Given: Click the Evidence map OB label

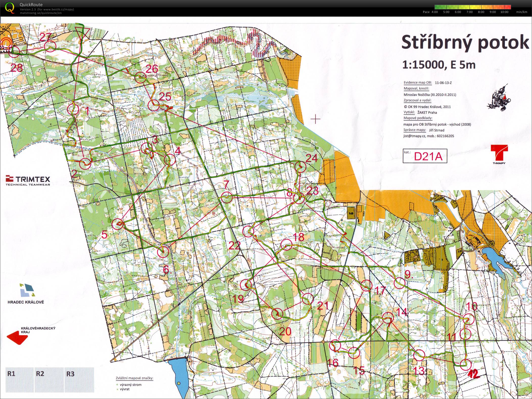Looking at the screenshot, I should (x=418, y=83).
